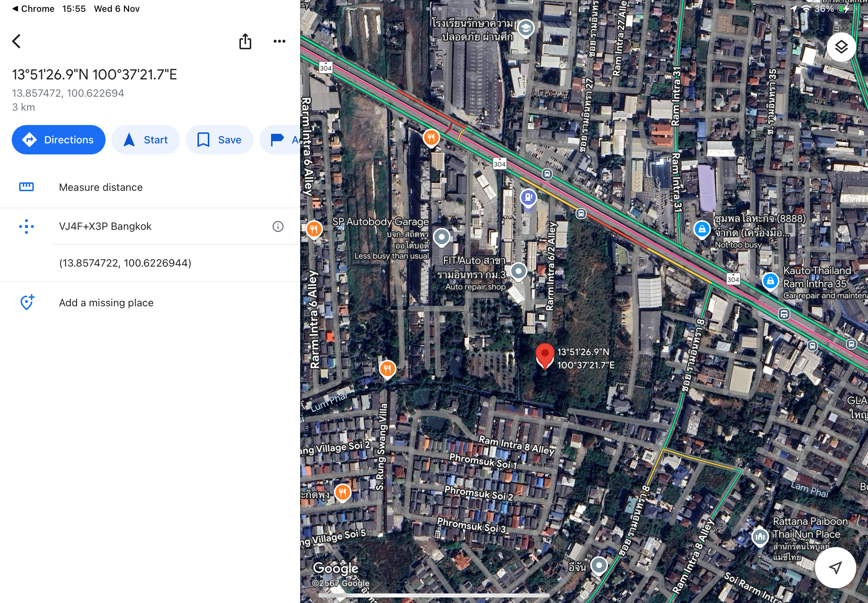The image size is (868, 603).
Task: Open the FIT Auto repair shop marker
Action: coord(519,271)
